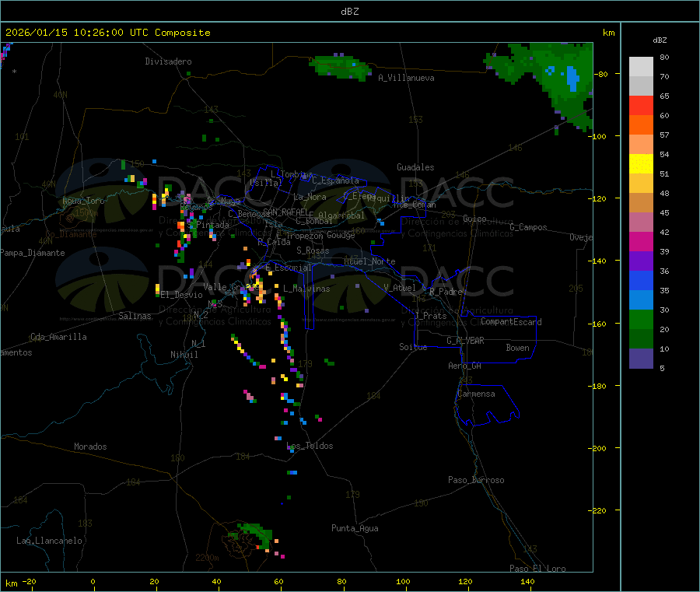Viewport: 700px width, 592px height.
Task: Click the Guadales place label
Action: point(415,167)
